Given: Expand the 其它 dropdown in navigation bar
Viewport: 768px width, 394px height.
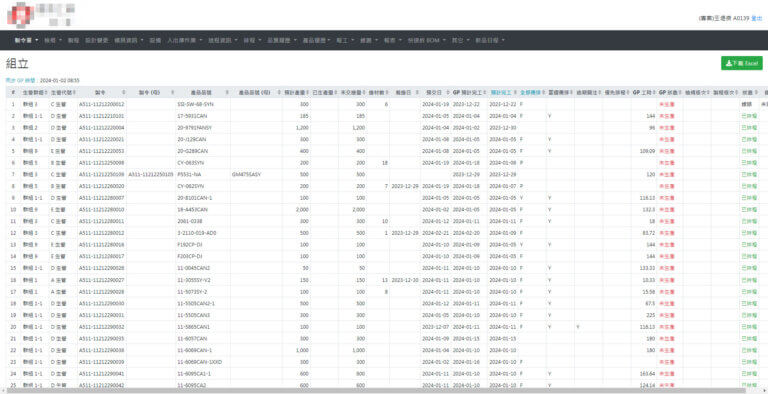Looking at the screenshot, I should click(460, 40).
